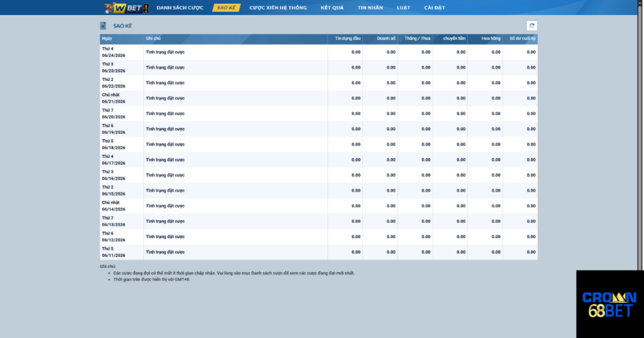
Task: Click the WBET logo
Action: (126, 8)
